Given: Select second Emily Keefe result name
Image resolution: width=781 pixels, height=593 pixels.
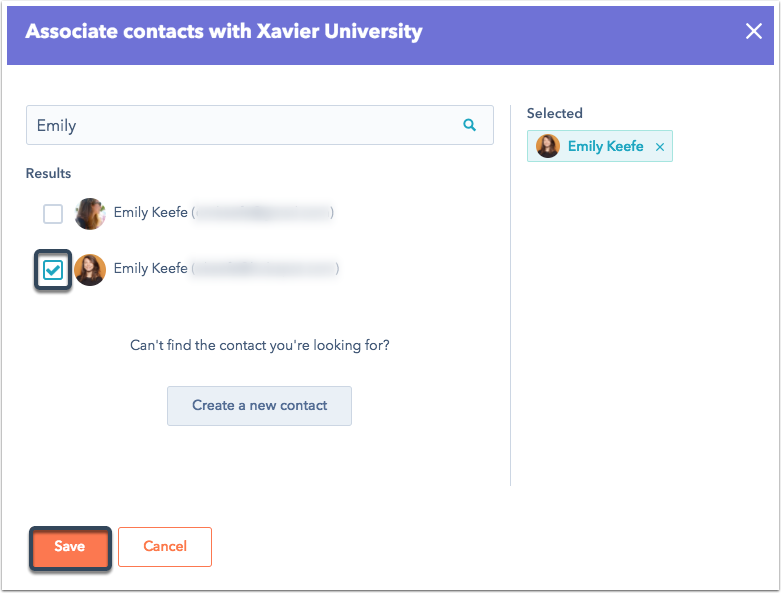Looking at the screenshot, I should coord(150,268).
